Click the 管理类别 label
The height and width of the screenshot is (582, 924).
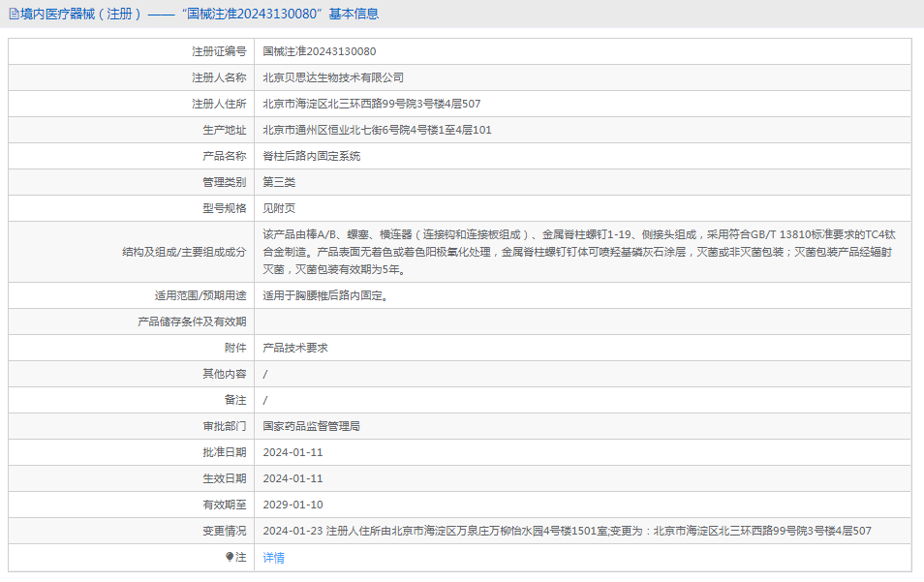tap(225, 182)
